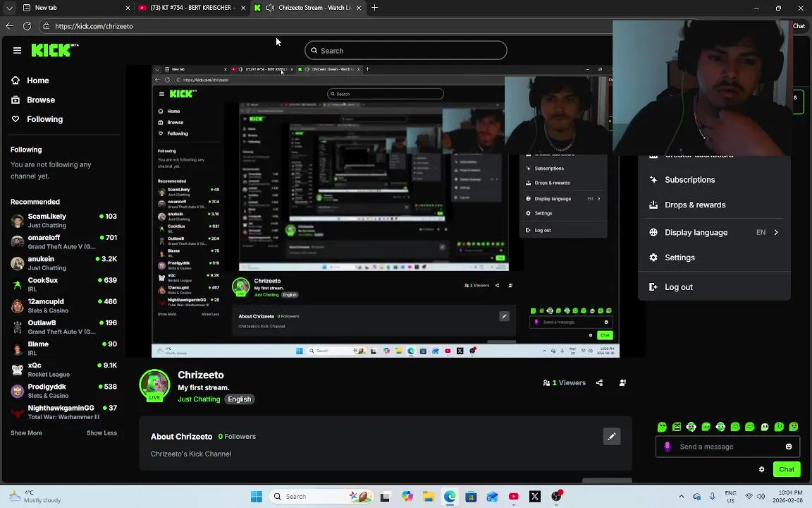
Task: Go to Browse in Kick sidebar
Action: pyautogui.click(x=41, y=99)
